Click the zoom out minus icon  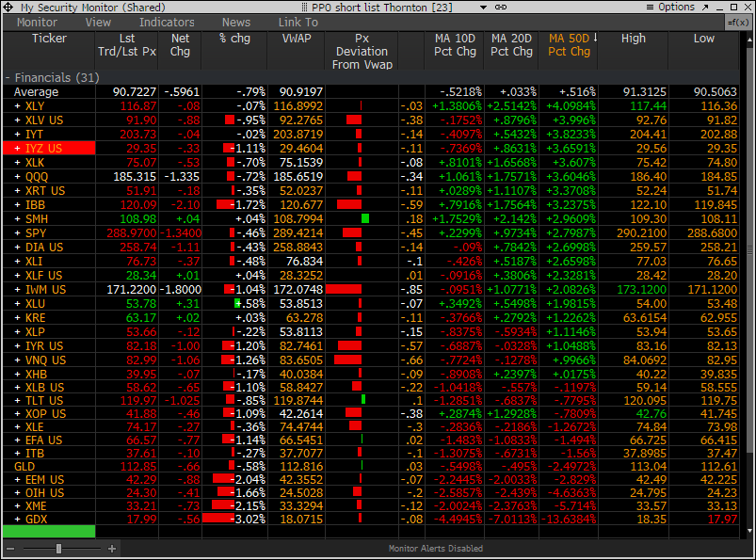pos(10,549)
